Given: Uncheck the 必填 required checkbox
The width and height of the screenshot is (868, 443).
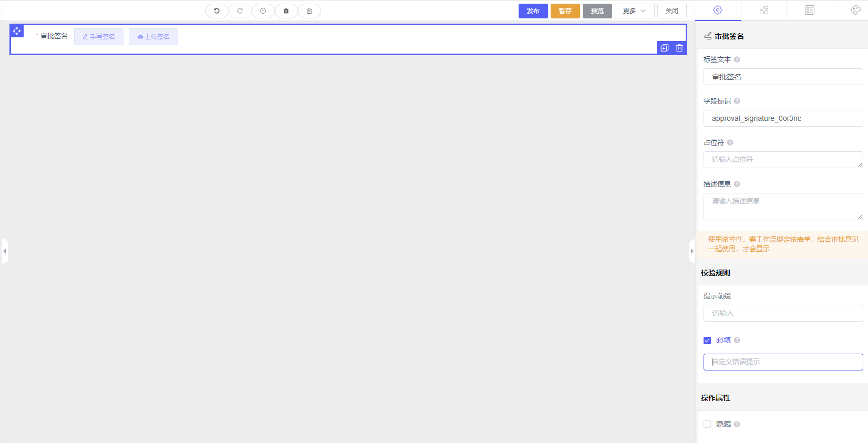Looking at the screenshot, I should pos(707,341).
